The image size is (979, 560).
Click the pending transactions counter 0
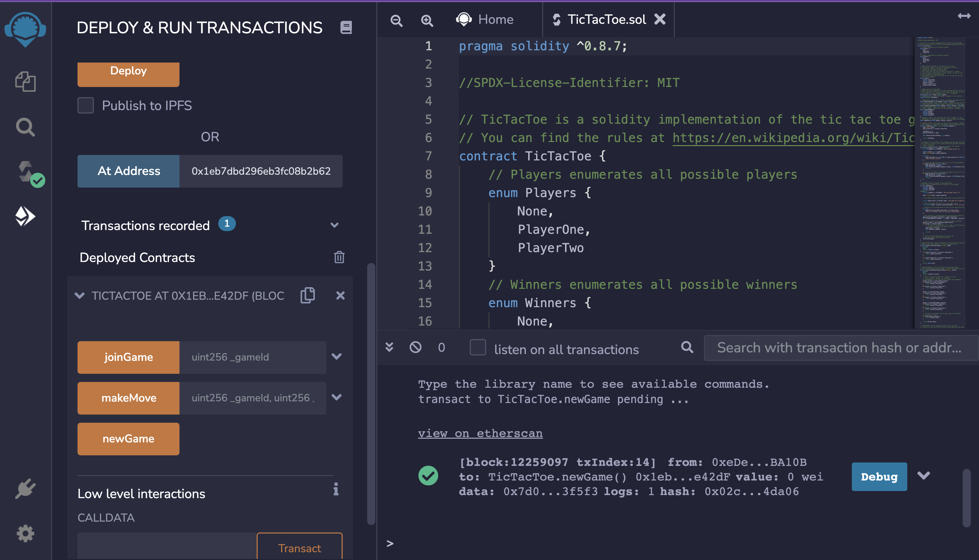(x=441, y=348)
